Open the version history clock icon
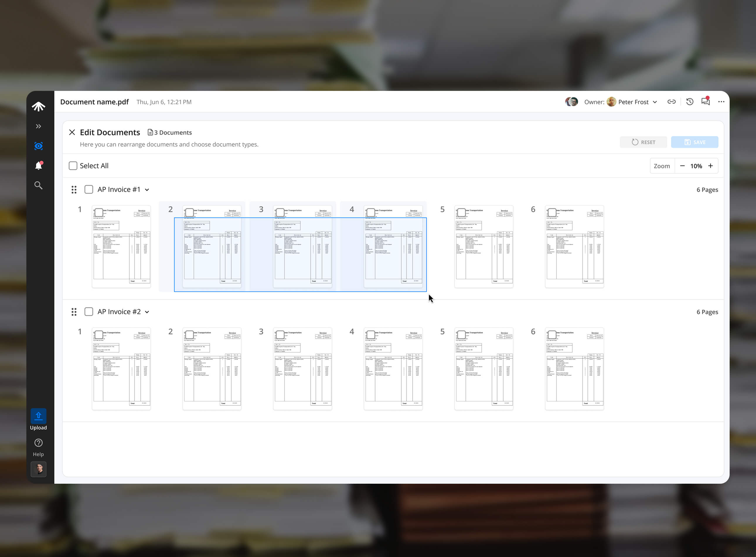The width and height of the screenshot is (756, 557). click(689, 102)
